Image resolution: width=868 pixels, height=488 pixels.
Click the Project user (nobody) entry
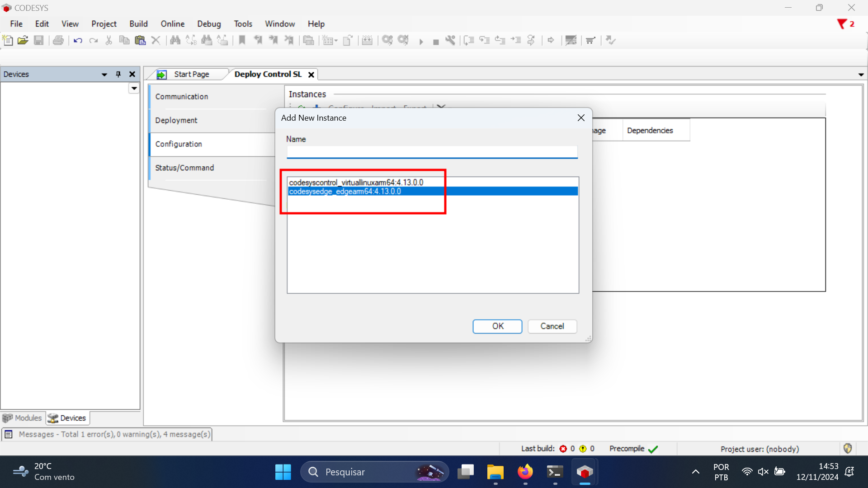[x=759, y=449]
